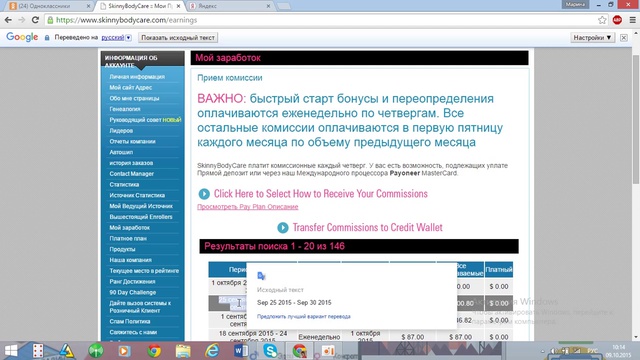Image resolution: width=640 pixels, height=360 pixels.
Task: Open the Windows Start button
Action: pyautogui.click(x=11, y=351)
